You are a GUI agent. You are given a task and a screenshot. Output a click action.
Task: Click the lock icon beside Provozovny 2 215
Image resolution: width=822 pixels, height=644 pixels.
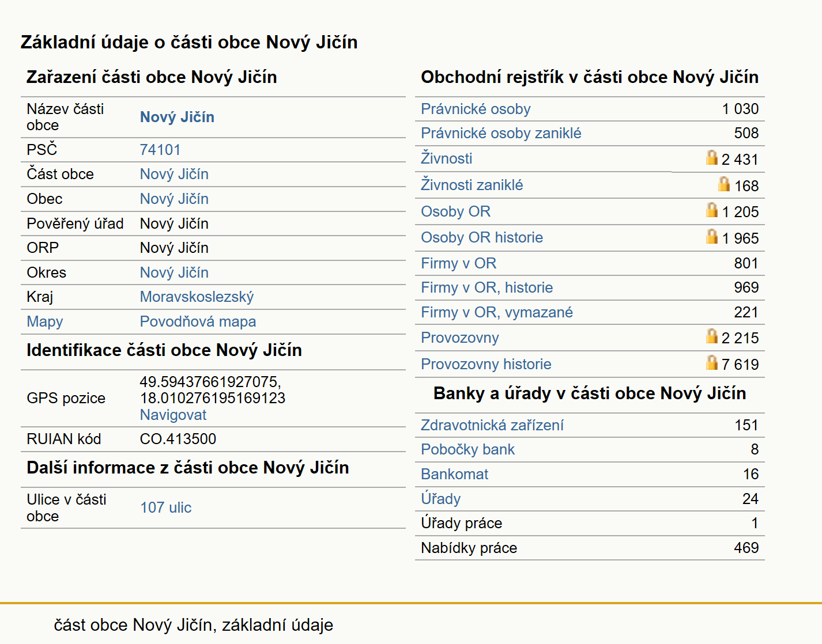click(712, 336)
